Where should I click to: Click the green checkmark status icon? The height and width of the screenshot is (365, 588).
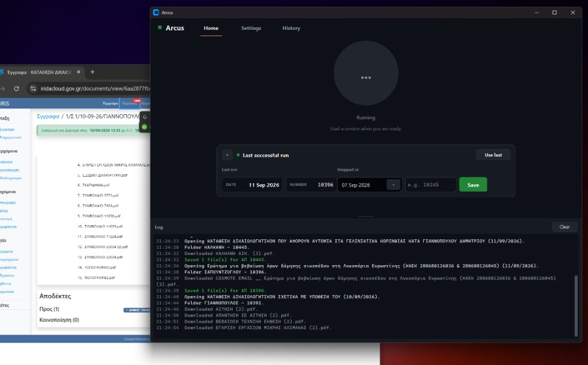(145, 127)
